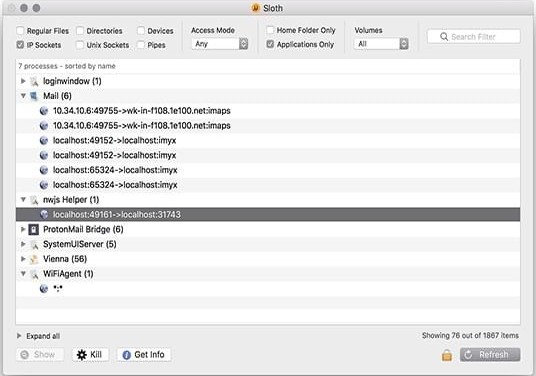Select the SystemUIServer (5) row label

tap(80, 244)
